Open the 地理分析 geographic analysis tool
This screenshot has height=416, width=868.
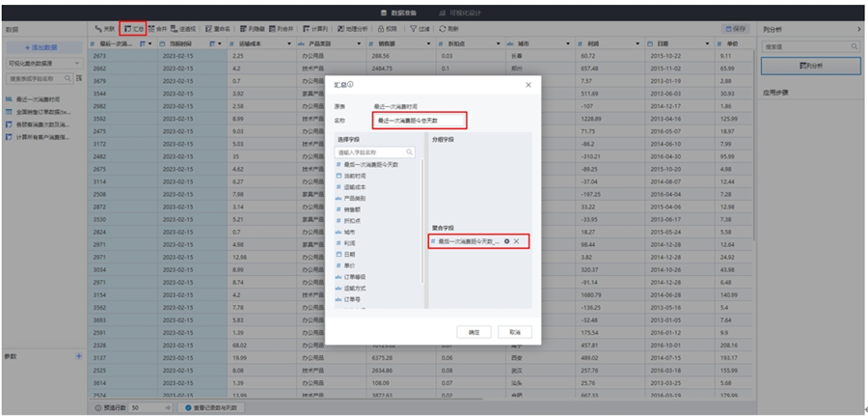click(348, 29)
